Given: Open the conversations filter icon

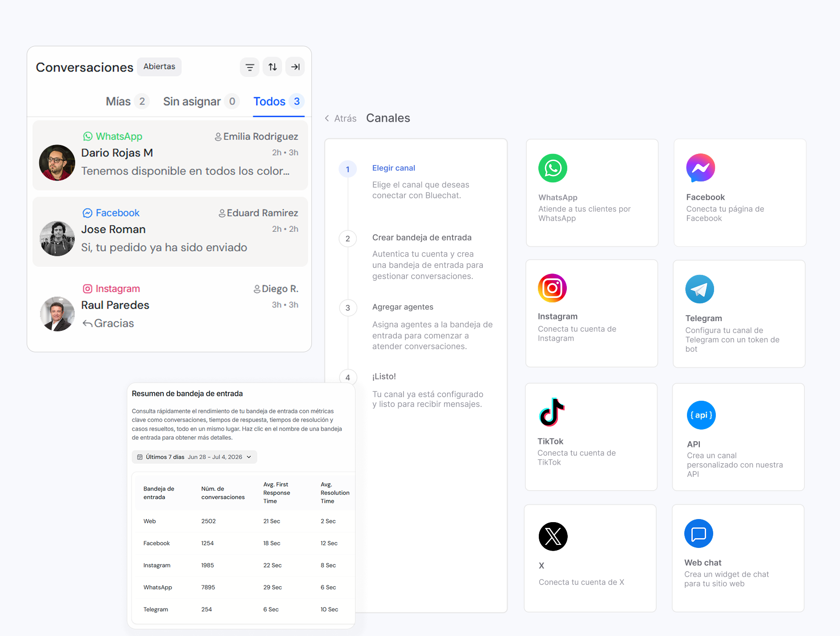Looking at the screenshot, I should point(250,67).
